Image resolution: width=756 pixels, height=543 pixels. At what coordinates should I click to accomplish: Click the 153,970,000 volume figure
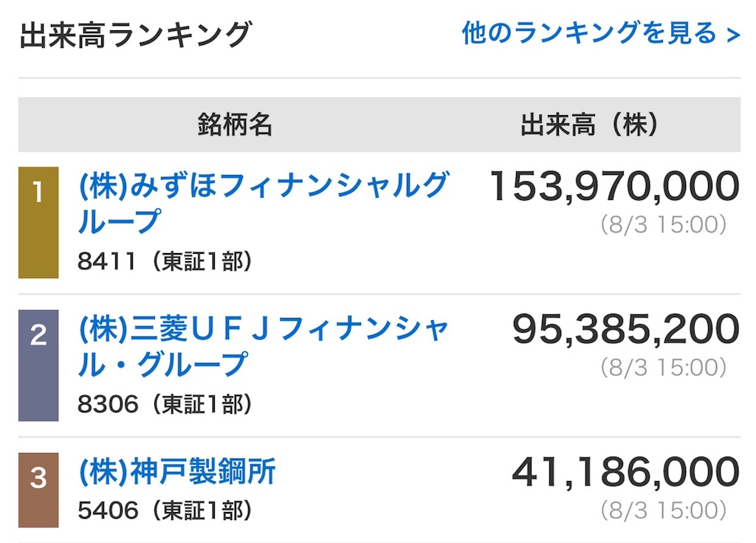tap(614, 186)
